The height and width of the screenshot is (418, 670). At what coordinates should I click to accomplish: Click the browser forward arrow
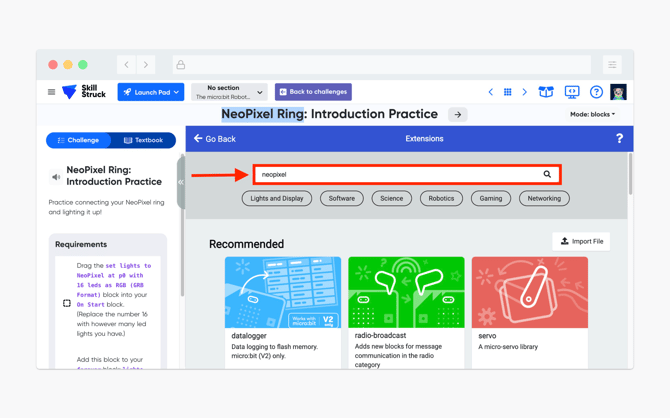pyautogui.click(x=146, y=65)
